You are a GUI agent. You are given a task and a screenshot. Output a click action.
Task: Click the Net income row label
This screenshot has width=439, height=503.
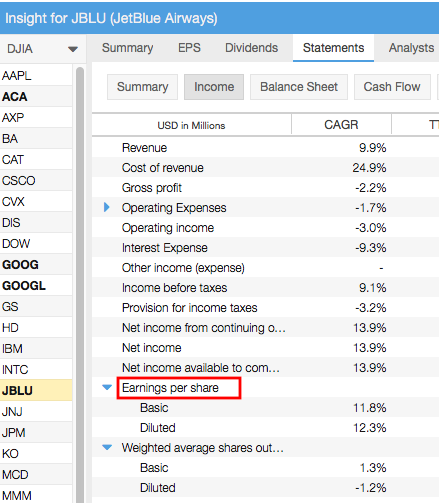(152, 348)
